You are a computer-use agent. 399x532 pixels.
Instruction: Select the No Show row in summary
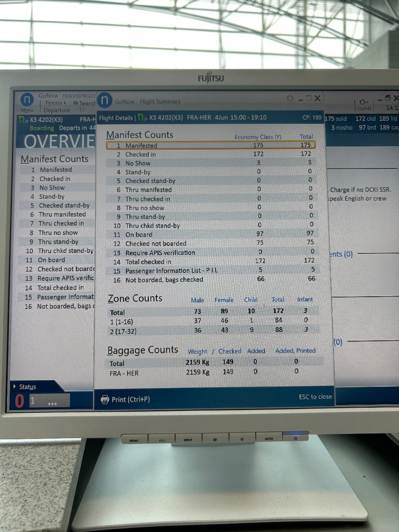pyautogui.click(x=210, y=163)
